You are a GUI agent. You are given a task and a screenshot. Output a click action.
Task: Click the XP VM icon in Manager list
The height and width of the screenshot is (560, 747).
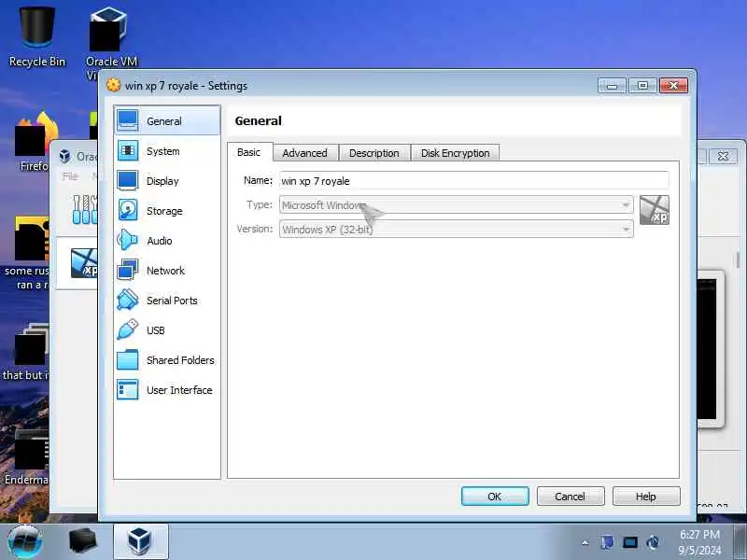(x=84, y=263)
